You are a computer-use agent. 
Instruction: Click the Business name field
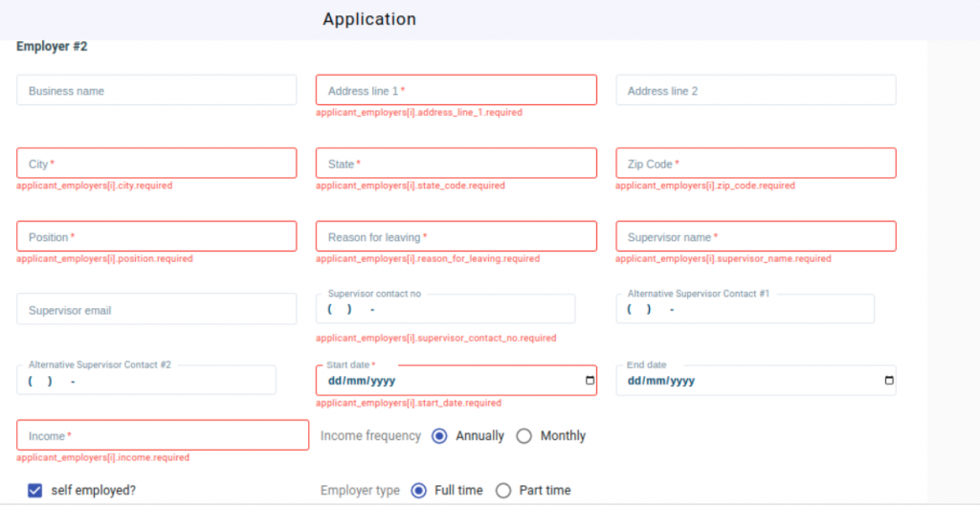click(x=156, y=91)
